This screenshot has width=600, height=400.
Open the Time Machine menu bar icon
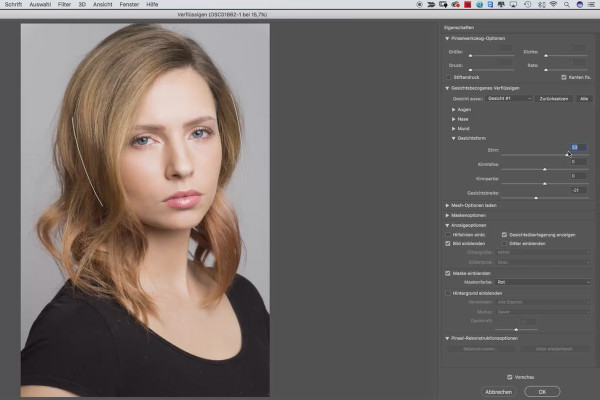tap(527, 5)
